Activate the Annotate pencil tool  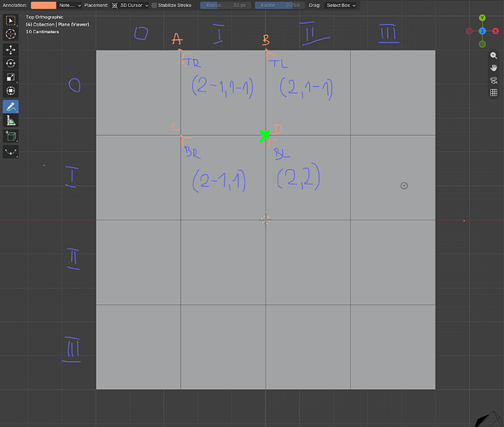point(10,107)
